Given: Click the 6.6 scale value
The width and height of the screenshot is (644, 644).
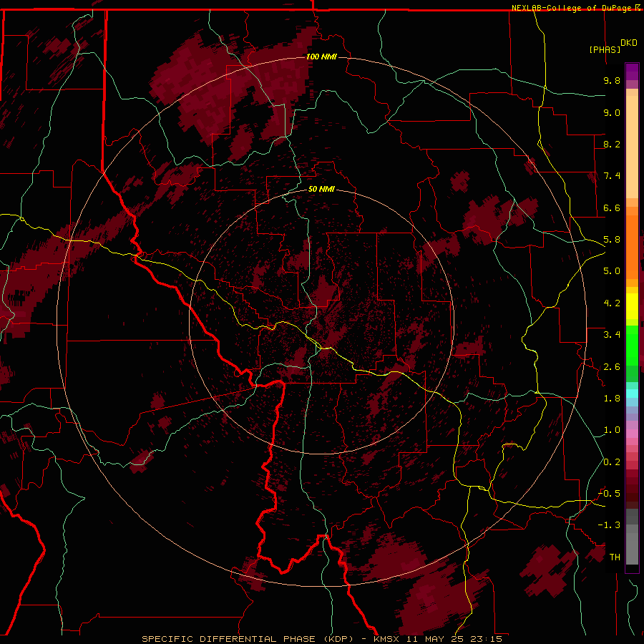Looking at the screenshot, I should (612, 208).
